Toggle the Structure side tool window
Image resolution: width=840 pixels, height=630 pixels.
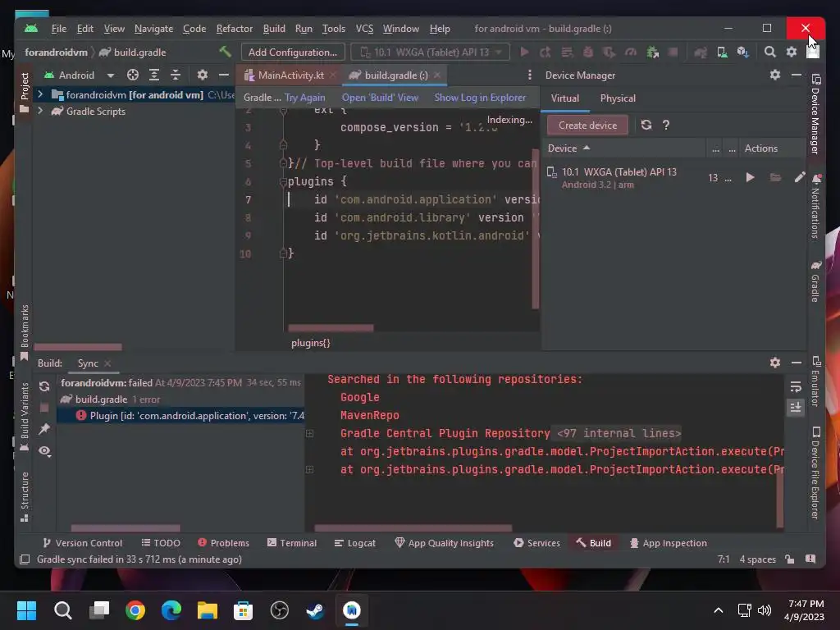tap(24, 496)
